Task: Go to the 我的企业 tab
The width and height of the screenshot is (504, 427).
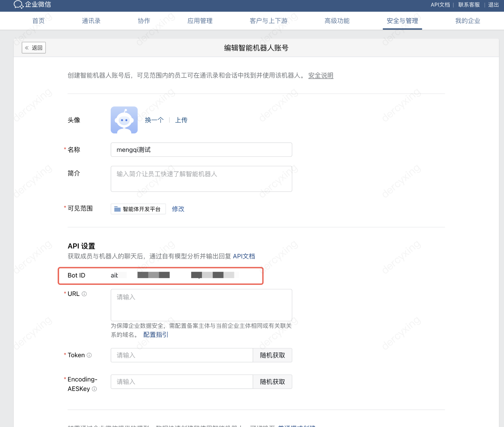Action: [x=467, y=21]
